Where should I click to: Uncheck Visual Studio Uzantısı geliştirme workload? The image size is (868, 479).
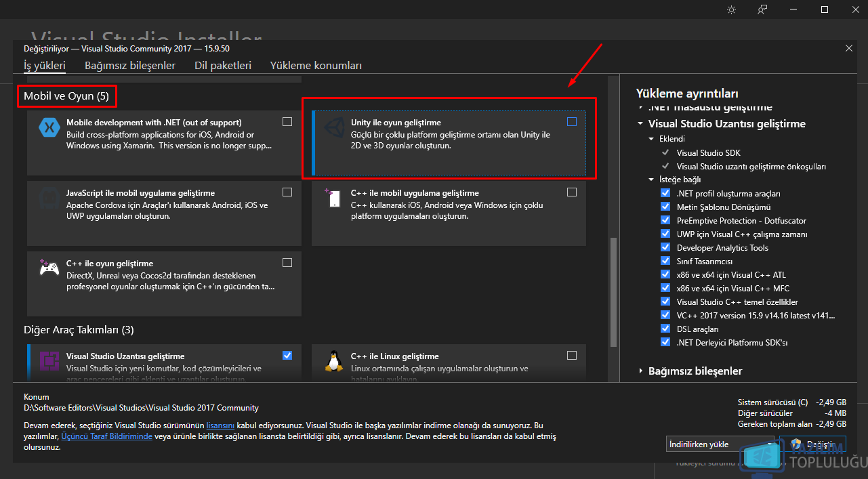[x=287, y=355]
